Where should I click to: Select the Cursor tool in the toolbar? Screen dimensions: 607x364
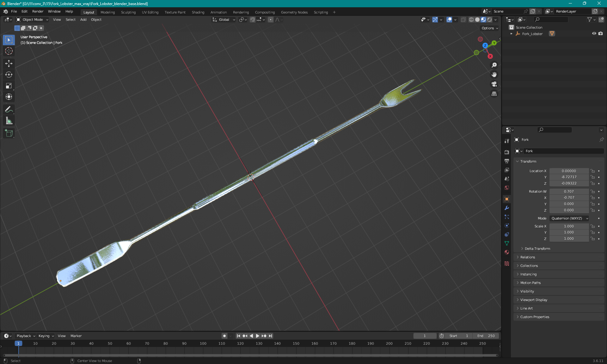[x=9, y=51]
